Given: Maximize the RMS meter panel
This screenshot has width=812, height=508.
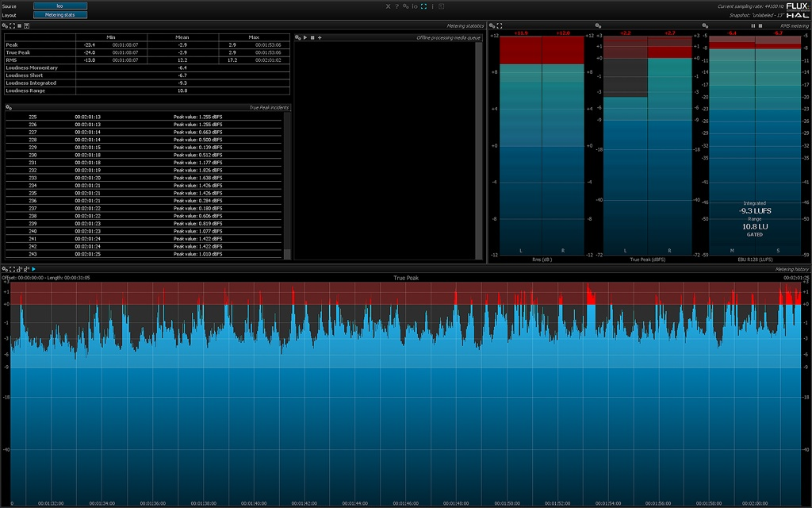Looking at the screenshot, I should click(x=500, y=25).
